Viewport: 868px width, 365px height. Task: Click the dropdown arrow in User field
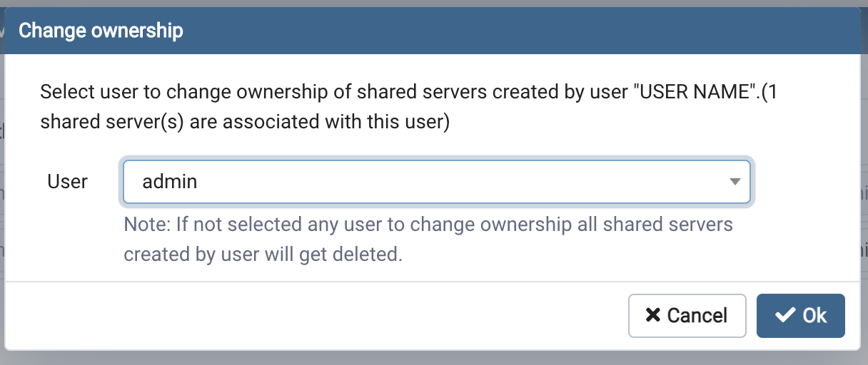point(735,182)
